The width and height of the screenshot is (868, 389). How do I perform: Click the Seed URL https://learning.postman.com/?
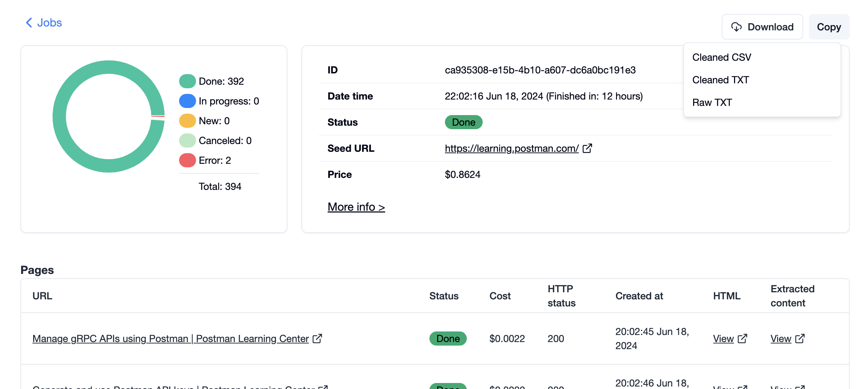[511, 148]
